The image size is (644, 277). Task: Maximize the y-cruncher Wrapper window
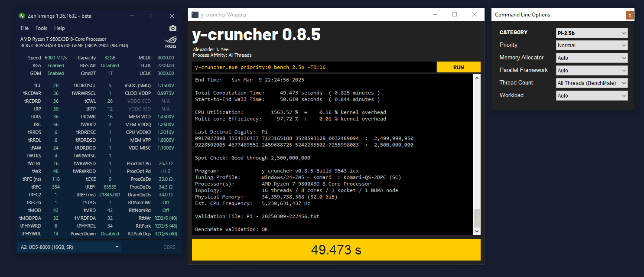pyautogui.click(x=455, y=14)
